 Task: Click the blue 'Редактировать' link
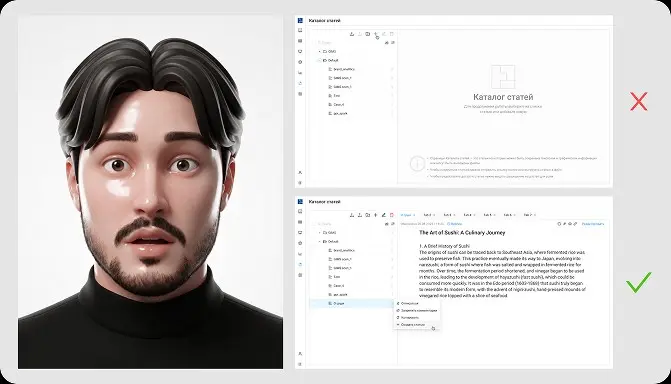click(593, 224)
